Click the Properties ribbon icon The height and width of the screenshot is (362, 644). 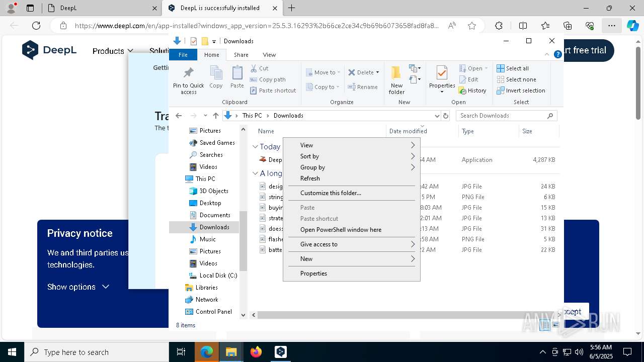442,79
